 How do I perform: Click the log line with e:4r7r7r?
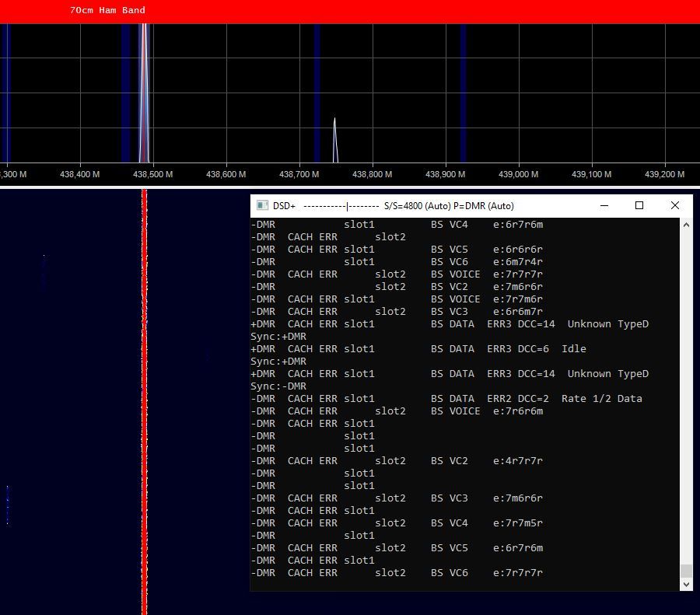(397, 460)
